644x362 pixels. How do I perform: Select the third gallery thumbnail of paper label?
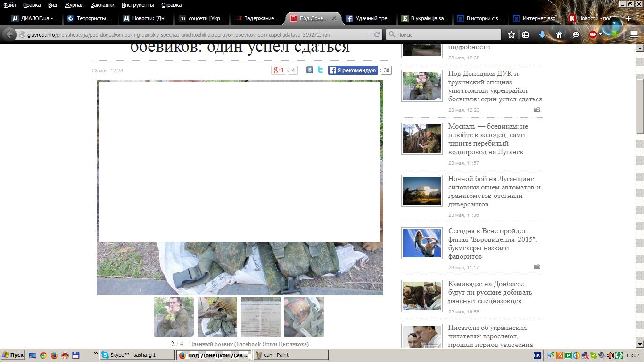261,316
